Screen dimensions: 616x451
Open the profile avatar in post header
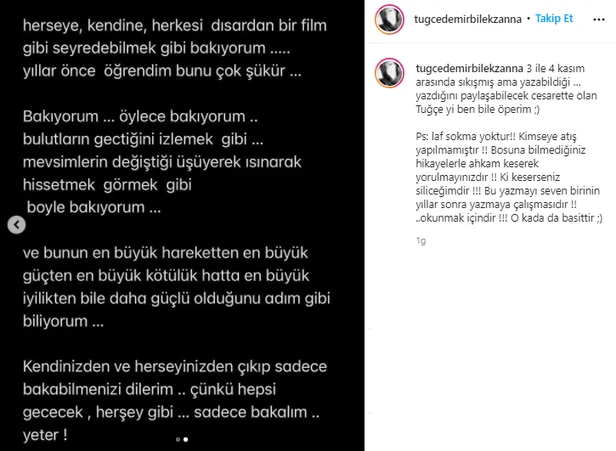[389, 19]
